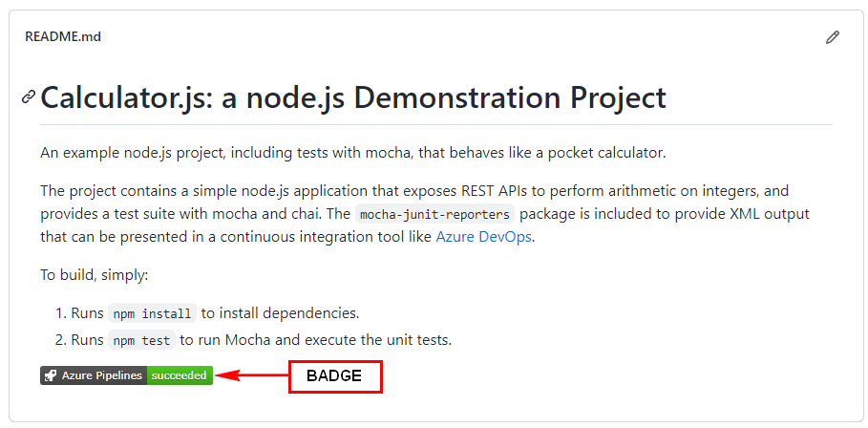
Task: Click the Azure Pipelines rocket logo icon
Action: [x=51, y=376]
